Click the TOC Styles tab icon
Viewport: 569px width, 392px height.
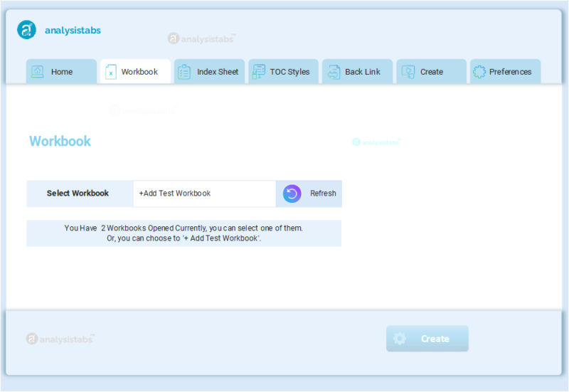click(x=258, y=72)
